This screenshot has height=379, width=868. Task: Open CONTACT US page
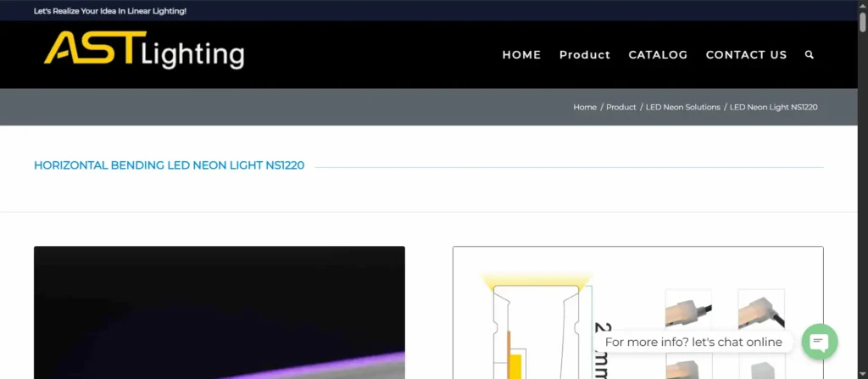coord(746,55)
